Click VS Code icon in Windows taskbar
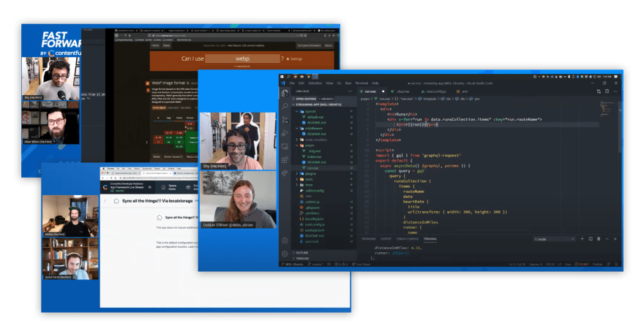Viewport: 644px width, 334px height. point(315,77)
